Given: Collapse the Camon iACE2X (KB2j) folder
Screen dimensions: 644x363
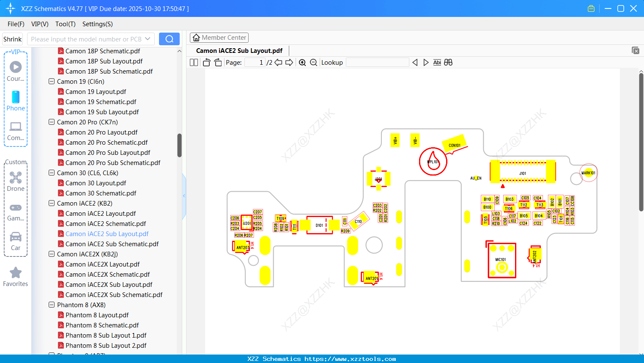Looking at the screenshot, I should tap(52, 254).
